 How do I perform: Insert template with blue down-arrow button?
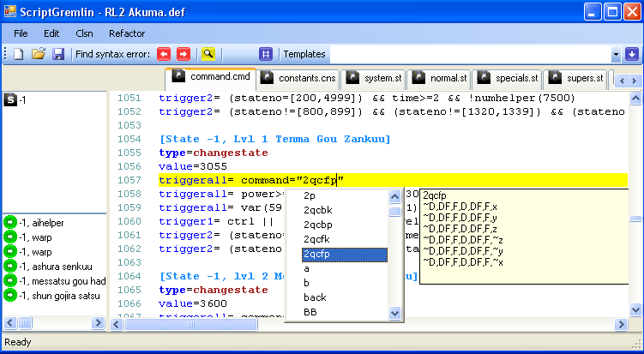pyautogui.click(x=632, y=54)
